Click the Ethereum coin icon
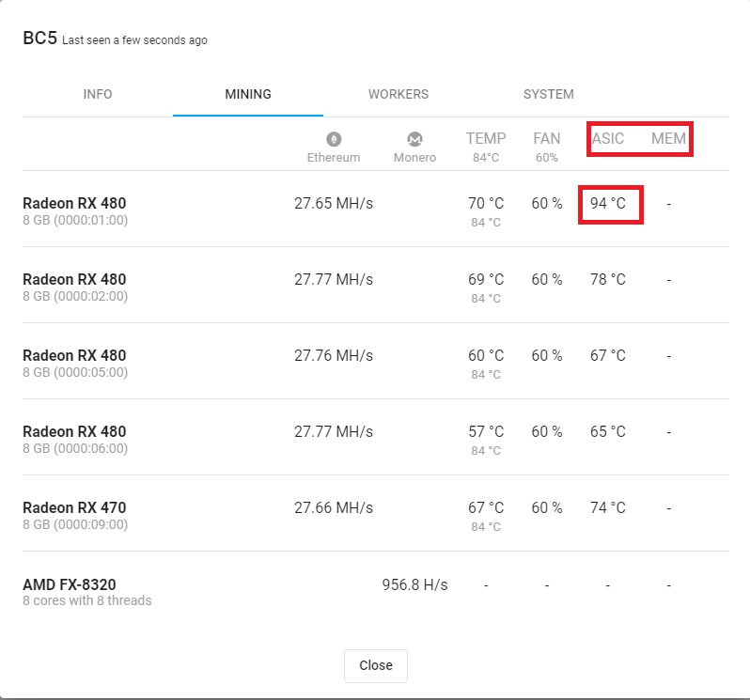Viewport: 750px width, 700px height. (x=334, y=139)
